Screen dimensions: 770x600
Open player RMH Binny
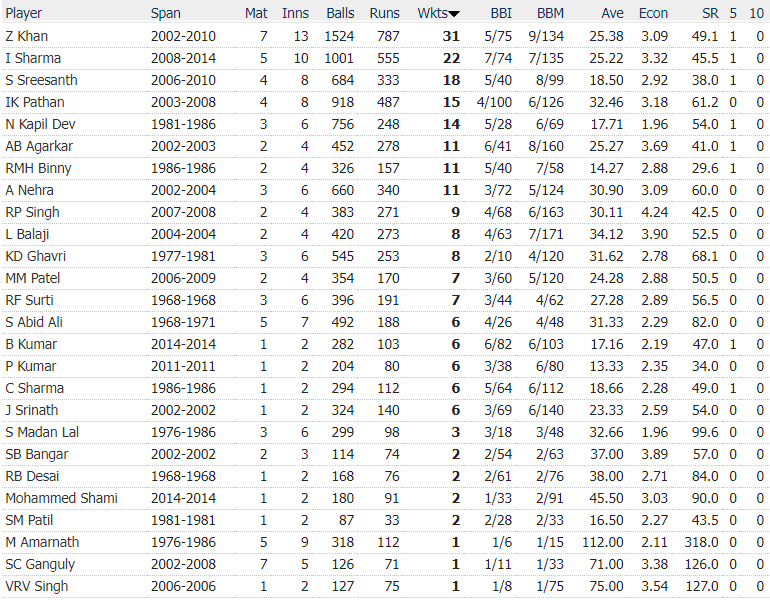tap(38, 168)
